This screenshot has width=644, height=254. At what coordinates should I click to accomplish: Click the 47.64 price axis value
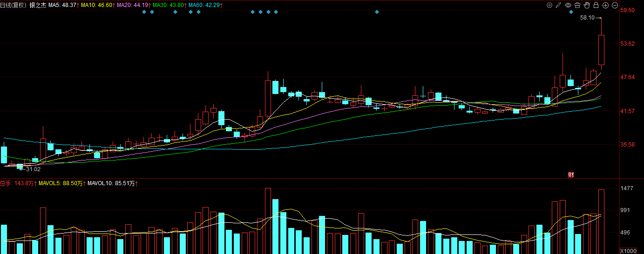pyautogui.click(x=628, y=77)
